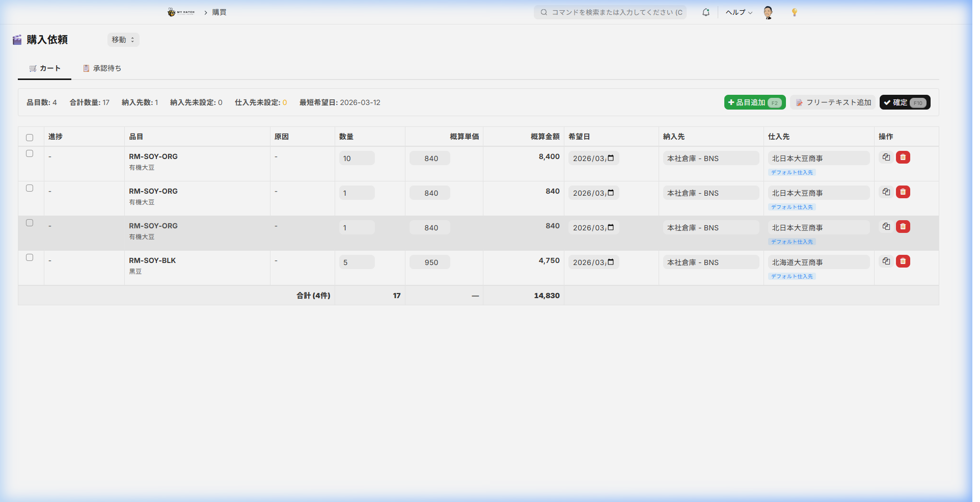Click the quantity field showing 10
980x502 pixels.
point(357,158)
